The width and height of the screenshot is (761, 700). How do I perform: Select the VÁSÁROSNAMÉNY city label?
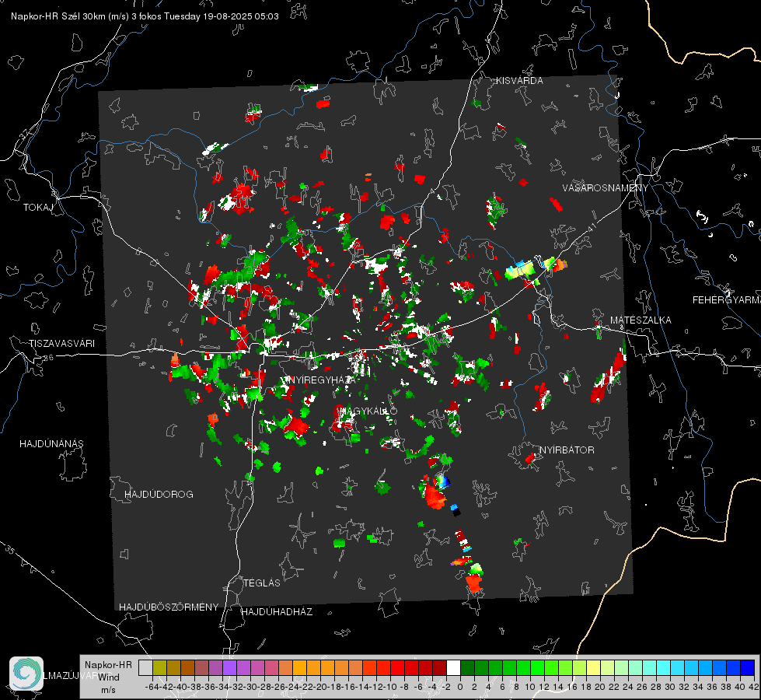pos(606,188)
